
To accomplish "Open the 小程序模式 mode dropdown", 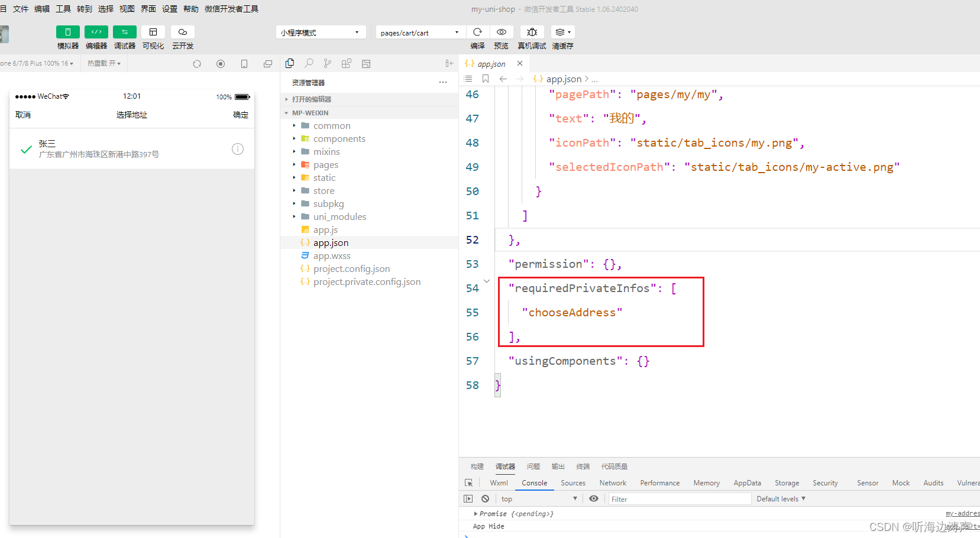I will 321,32.
